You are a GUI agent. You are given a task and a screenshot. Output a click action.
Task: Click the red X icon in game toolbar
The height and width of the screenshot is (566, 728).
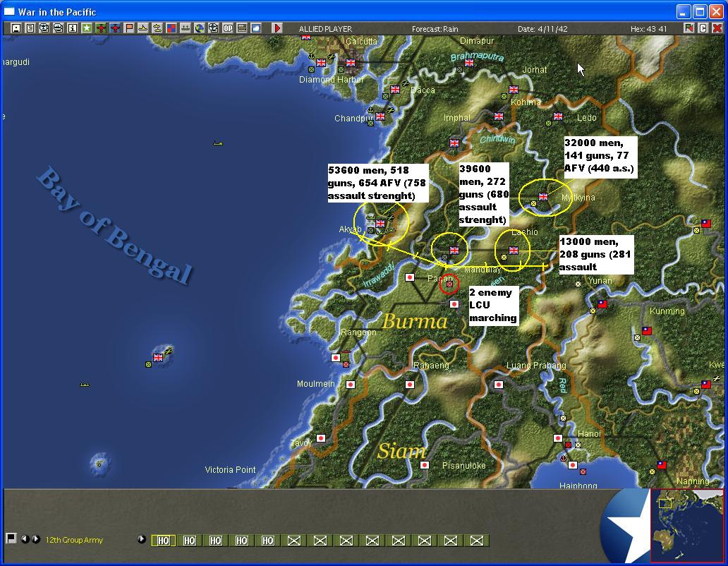[717, 28]
